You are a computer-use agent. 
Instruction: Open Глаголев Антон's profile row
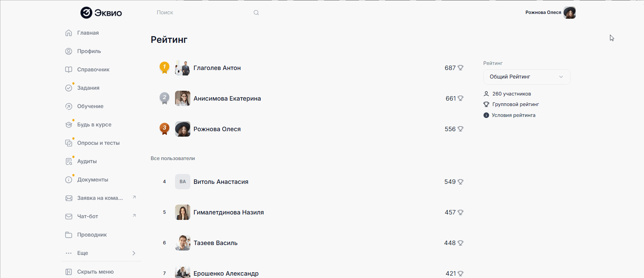(x=217, y=68)
